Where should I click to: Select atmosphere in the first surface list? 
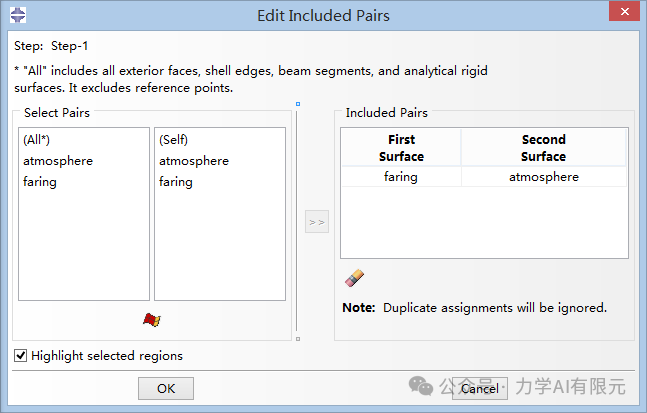[58, 161]
